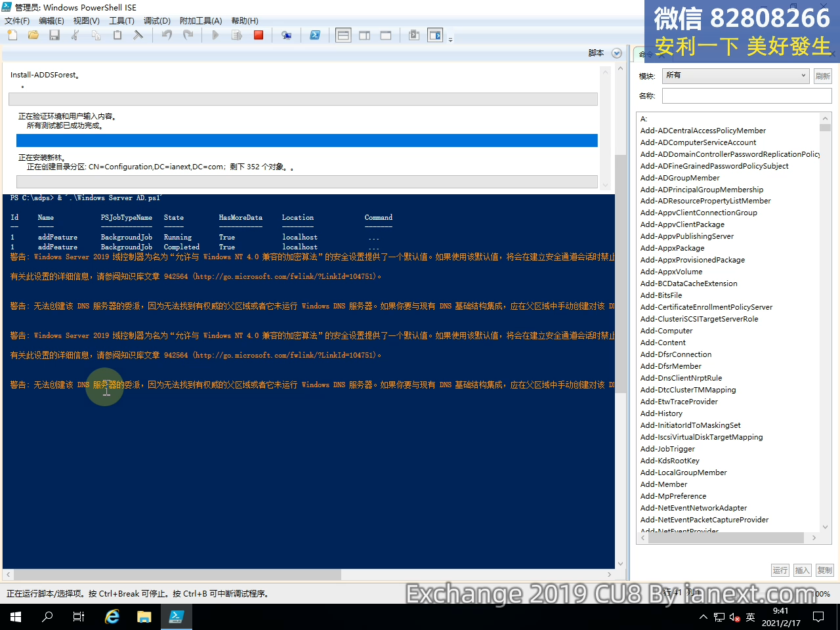
Task: Click the 刷新 refresh button
Action: pyautogui.click(x=823, y=76)
